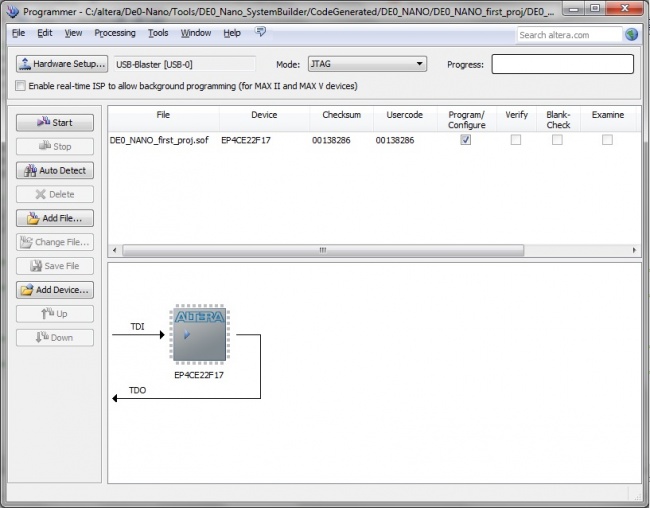The image size is (650, 508).
Task: Click the Down button
Action: point(55,338)
